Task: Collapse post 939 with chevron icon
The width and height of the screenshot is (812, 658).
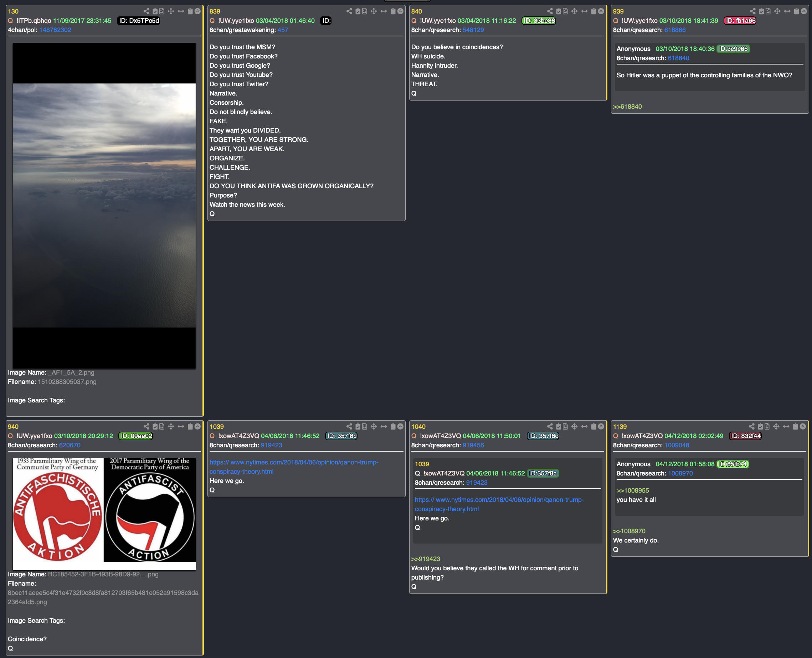Action: tap(804, 11)
